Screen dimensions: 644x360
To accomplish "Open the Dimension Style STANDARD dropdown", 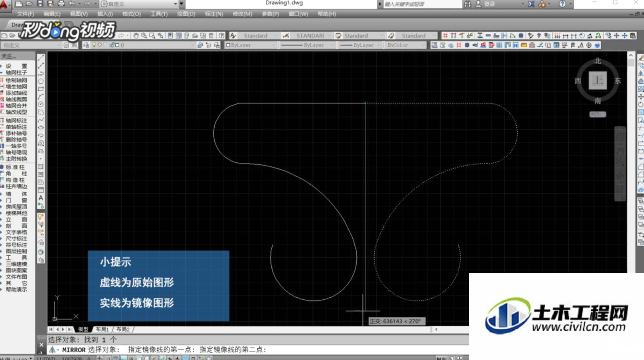I will (311, 36).
